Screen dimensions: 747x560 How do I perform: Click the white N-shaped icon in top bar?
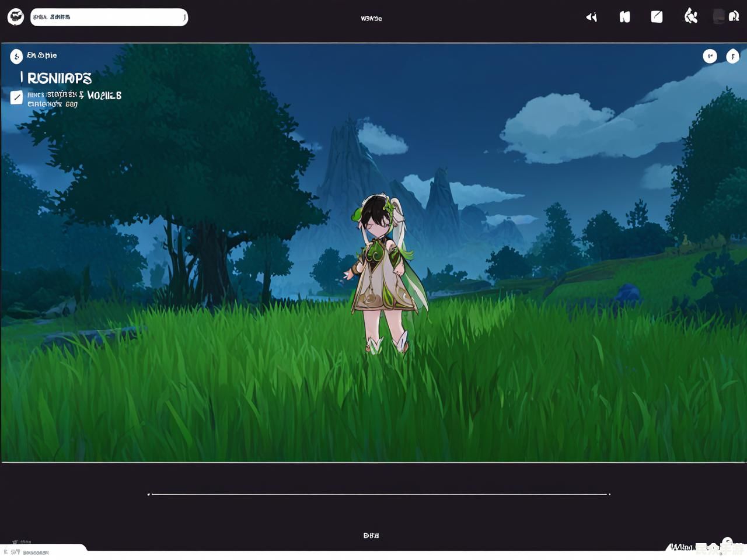pos(624,17)
